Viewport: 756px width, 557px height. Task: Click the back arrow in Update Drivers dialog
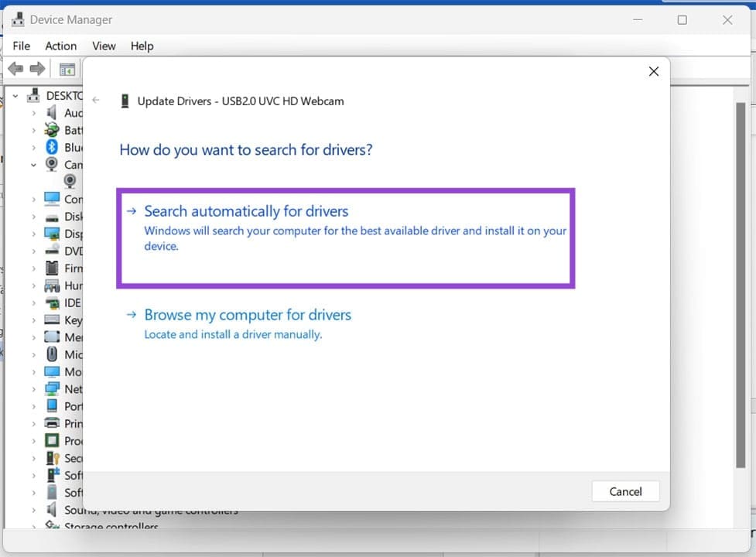click(x=96, y=100)
